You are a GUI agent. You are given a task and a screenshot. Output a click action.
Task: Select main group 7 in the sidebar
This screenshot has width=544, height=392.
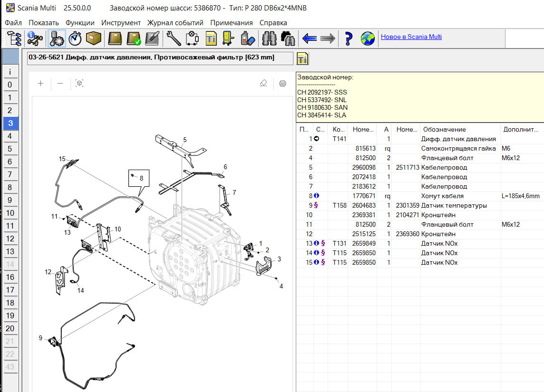tap(10, 174)
